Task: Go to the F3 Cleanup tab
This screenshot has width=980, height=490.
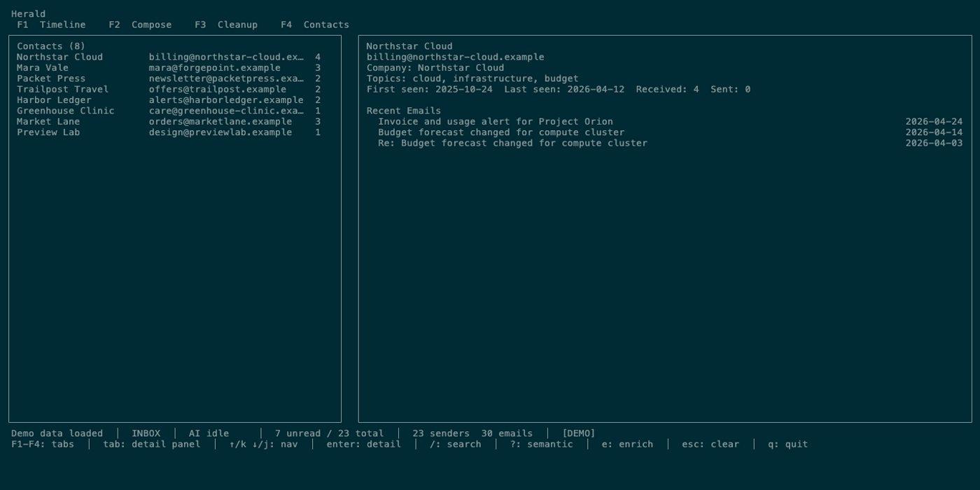Action: pos(226,24)
